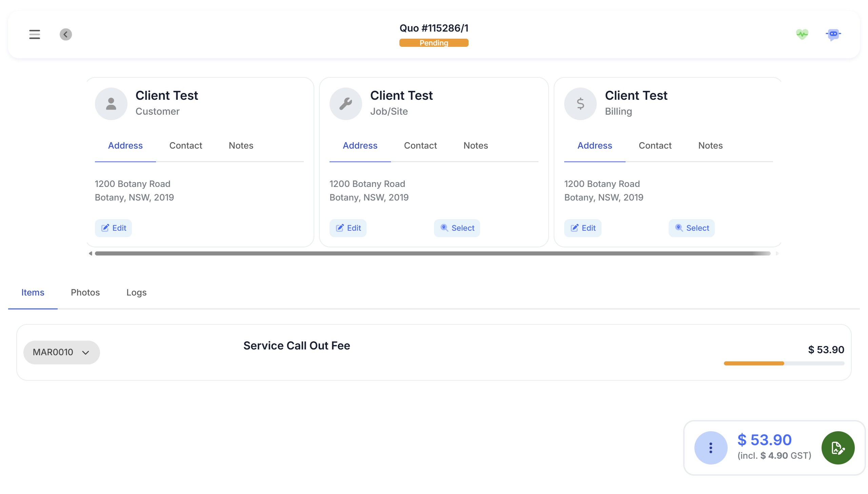Click the orange progress bar on item
Viewport: 868px width, 494px height.
click(x=754, y=363)
